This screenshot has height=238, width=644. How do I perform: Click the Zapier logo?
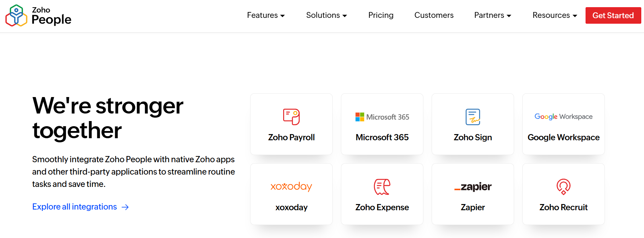pos(473,187)
